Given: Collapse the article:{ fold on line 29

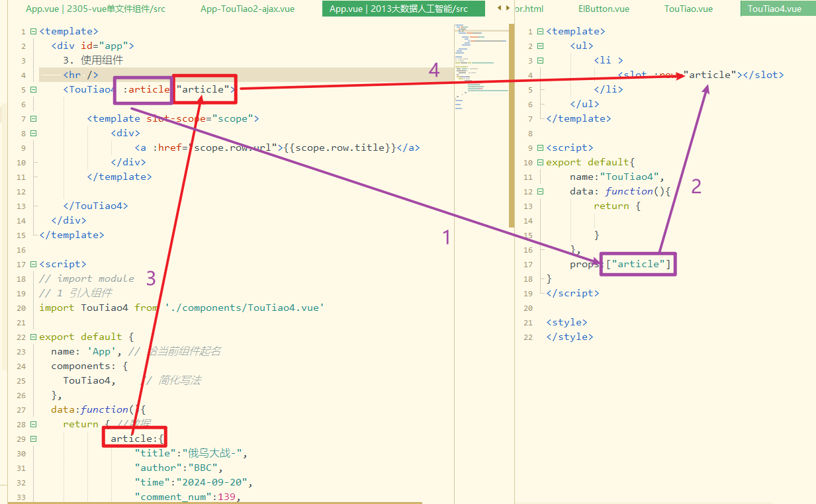Looking at the screenshot, I should [x=33, y=439].
